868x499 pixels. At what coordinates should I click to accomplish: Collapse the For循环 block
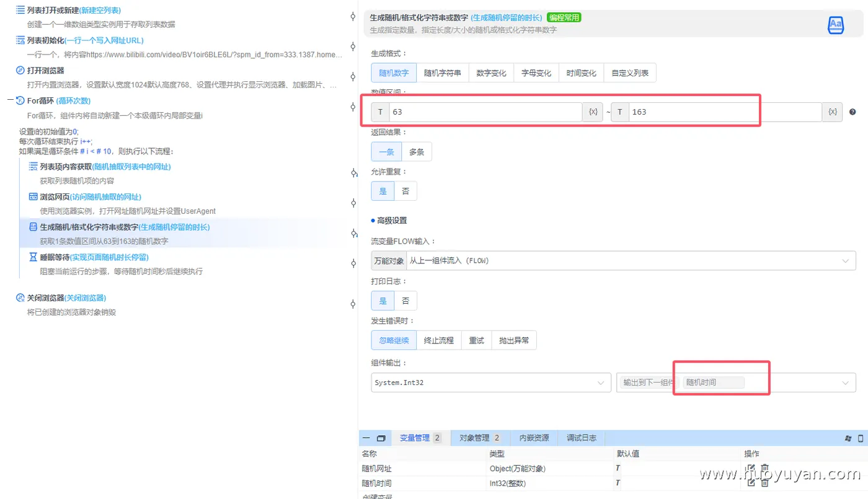point(11,100)
